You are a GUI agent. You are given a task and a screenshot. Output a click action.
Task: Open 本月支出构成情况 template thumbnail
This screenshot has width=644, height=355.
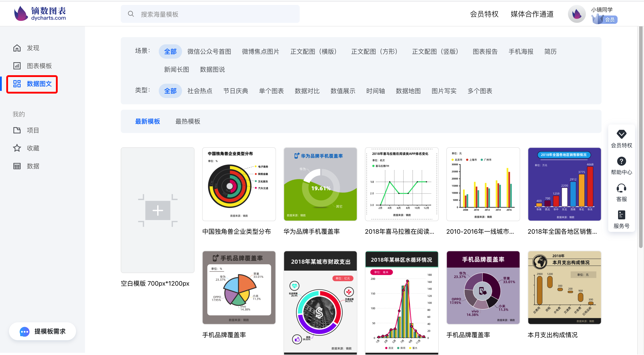click(564, 288)
